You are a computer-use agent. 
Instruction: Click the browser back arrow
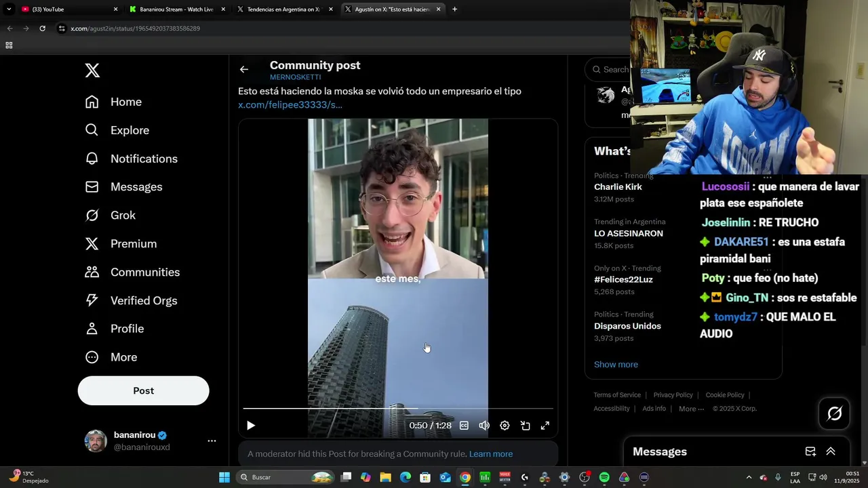tap(9, 28)
